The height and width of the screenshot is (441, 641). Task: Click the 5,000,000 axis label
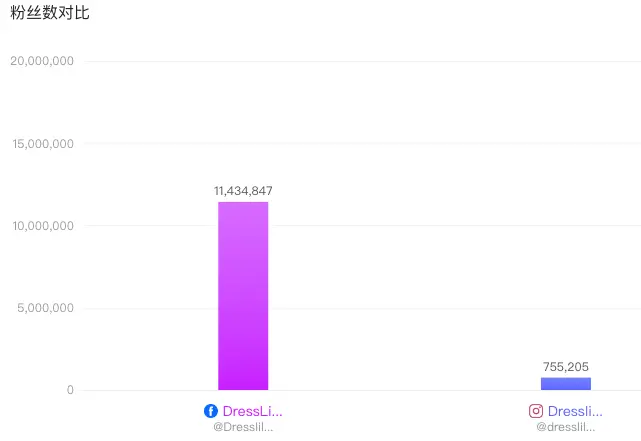point(45,308)
